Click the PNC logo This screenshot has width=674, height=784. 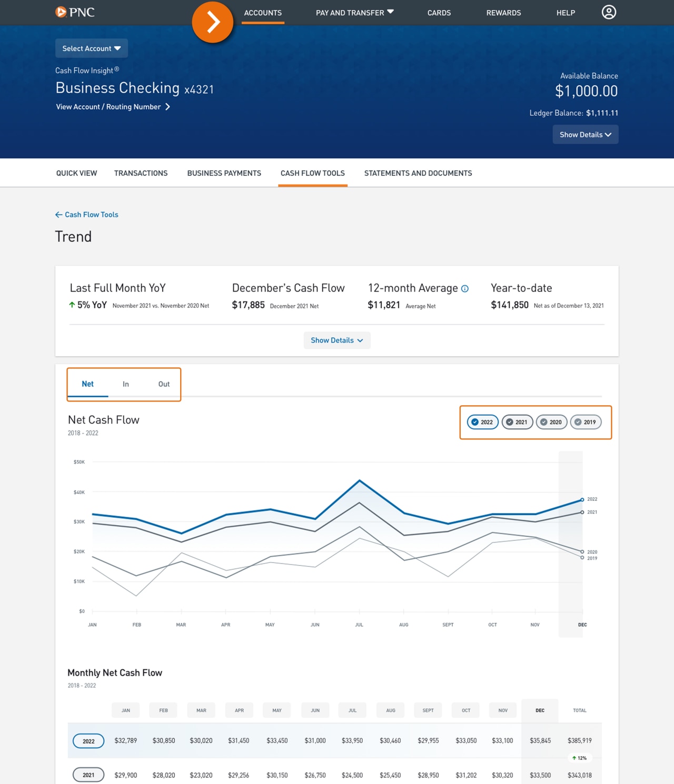75,12
